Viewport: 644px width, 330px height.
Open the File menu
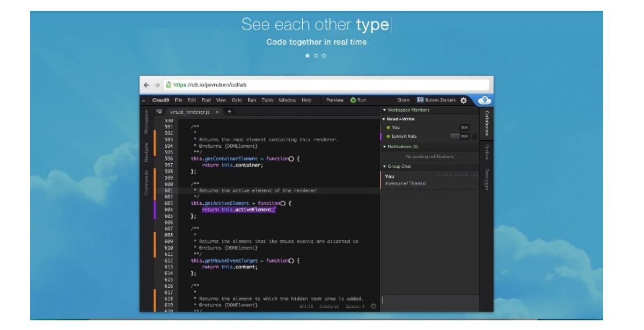[x=179, y=100]
